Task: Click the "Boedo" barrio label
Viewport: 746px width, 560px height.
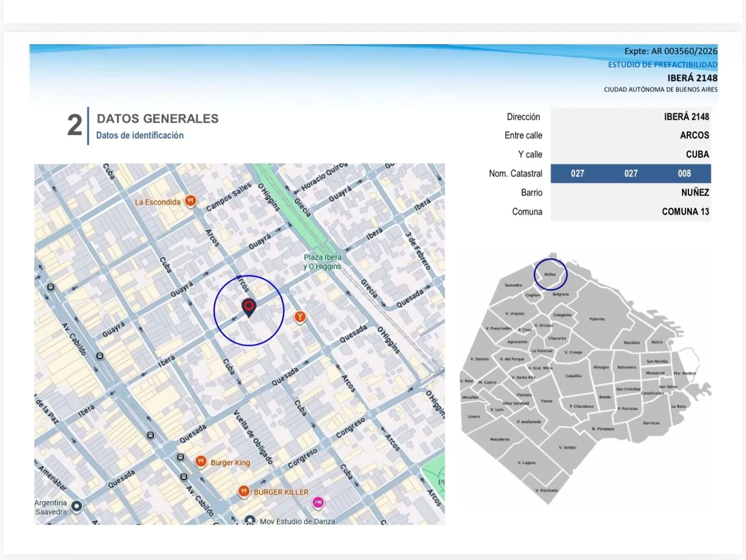Action: pyautogui.click(x=605, y=397)
